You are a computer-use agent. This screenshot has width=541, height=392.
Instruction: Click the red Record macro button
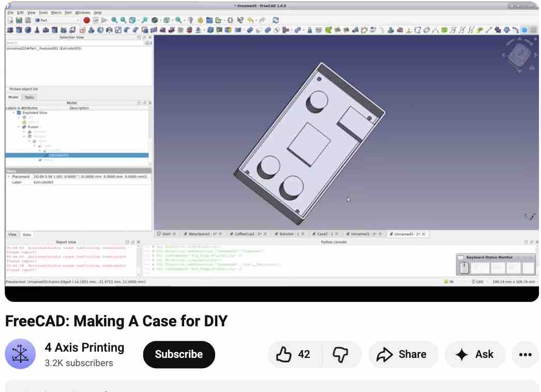pyautogui.click(x=86, y=20)
